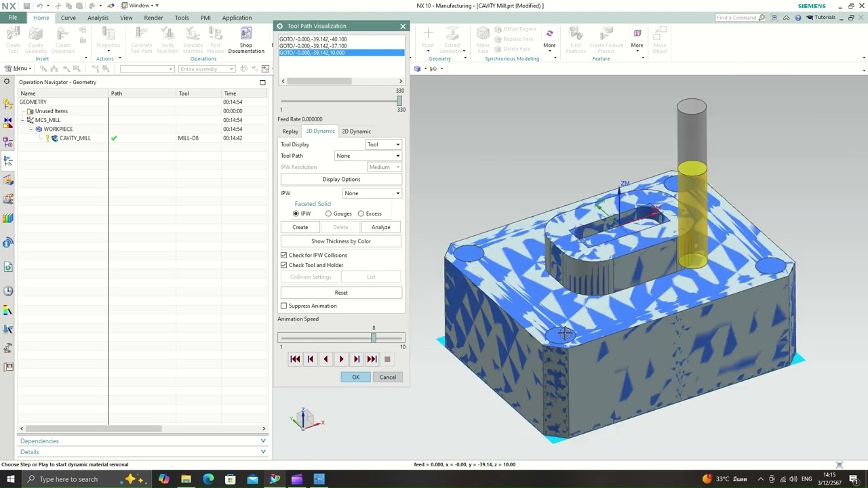Switch to the Replay tab

point(290,131)
